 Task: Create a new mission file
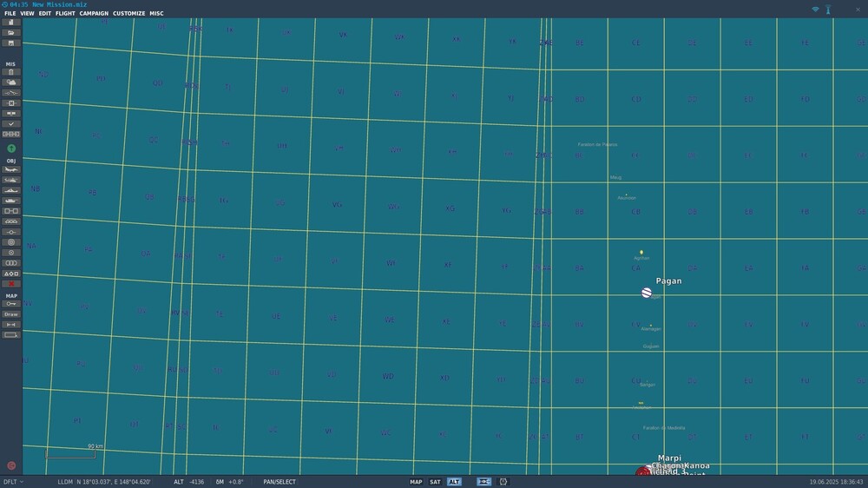11,23
